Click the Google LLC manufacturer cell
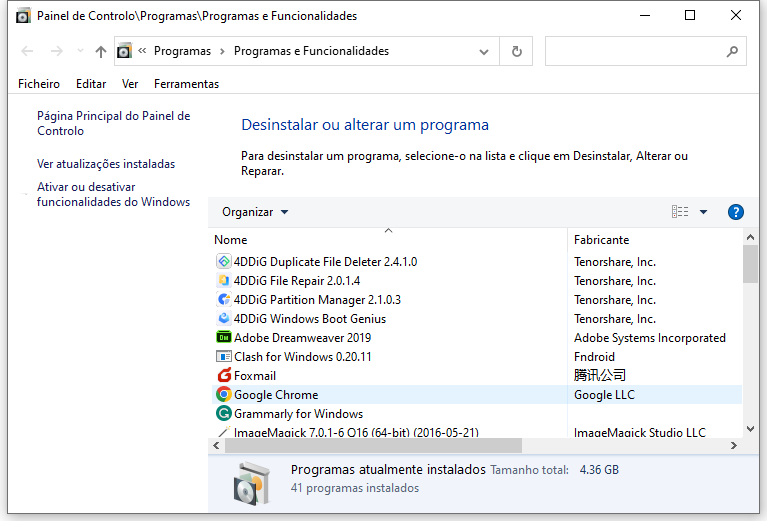 [x=604, y=395]
